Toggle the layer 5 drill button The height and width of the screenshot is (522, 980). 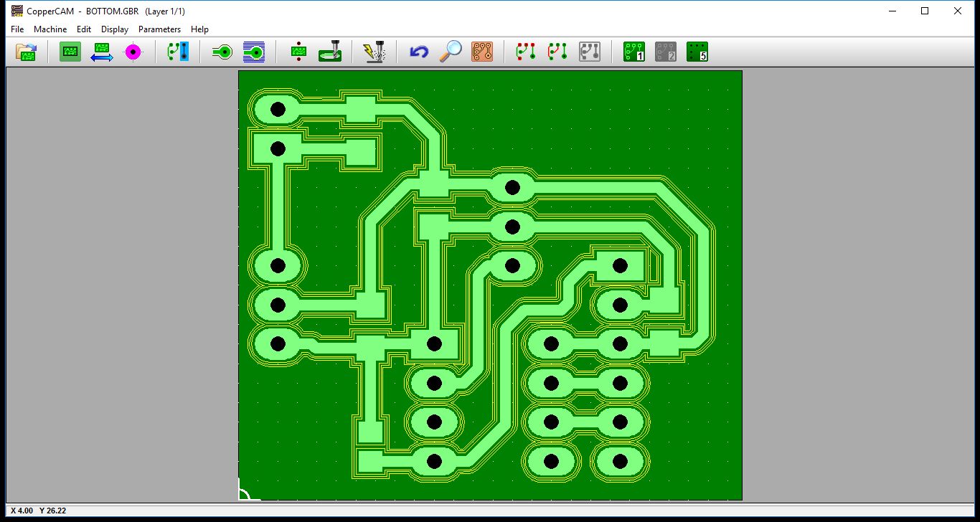click(x=697, y=52)
